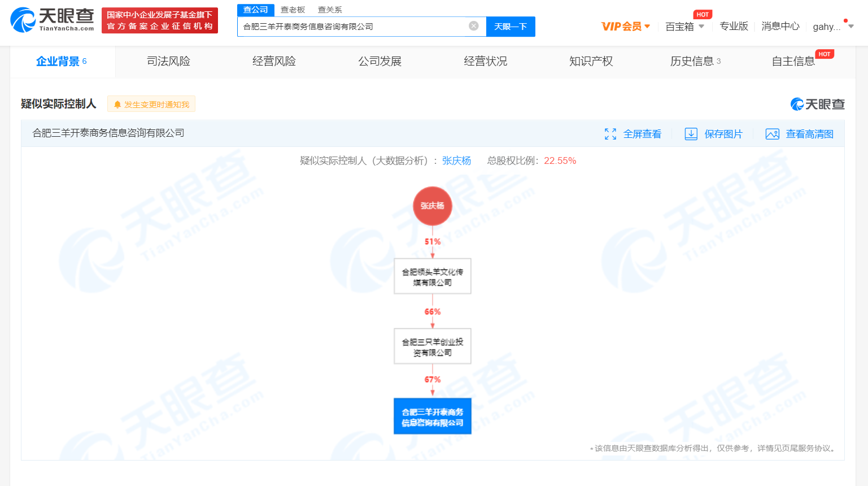Open 自主信息 tab

(793, 61)
